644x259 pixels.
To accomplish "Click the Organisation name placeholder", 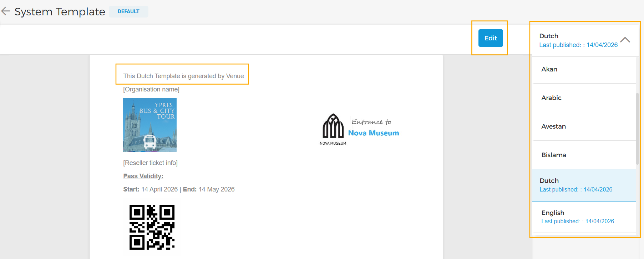I will (151, 89).
